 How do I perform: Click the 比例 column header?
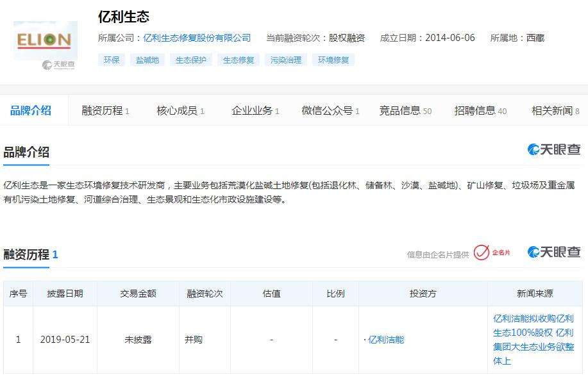click(x=335, y=294)
